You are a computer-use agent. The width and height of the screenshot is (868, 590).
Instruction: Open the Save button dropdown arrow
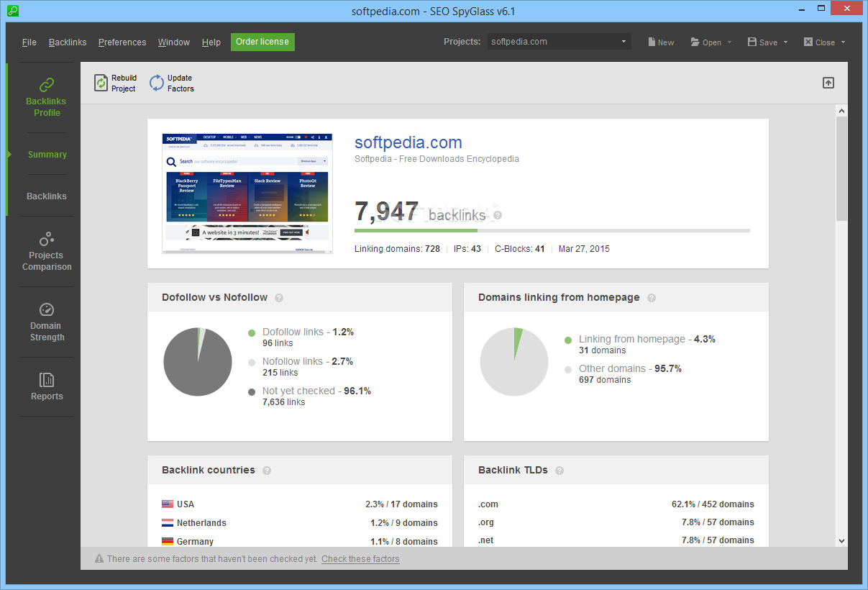coord(785,42)
